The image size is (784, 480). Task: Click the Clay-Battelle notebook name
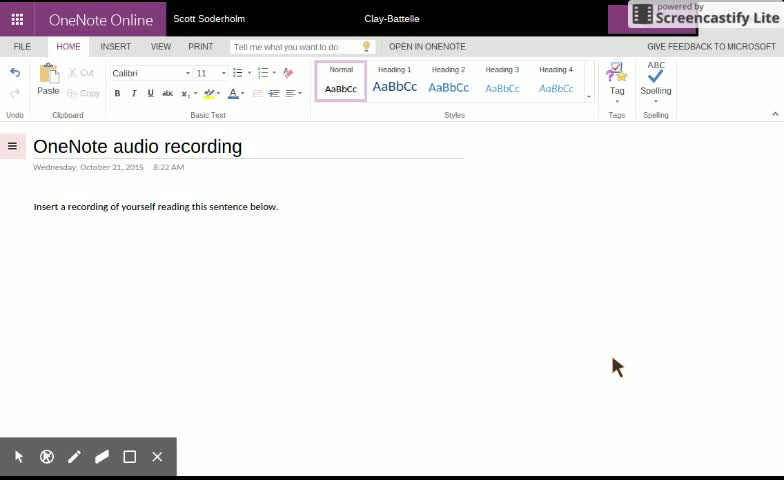pos(392,18)
